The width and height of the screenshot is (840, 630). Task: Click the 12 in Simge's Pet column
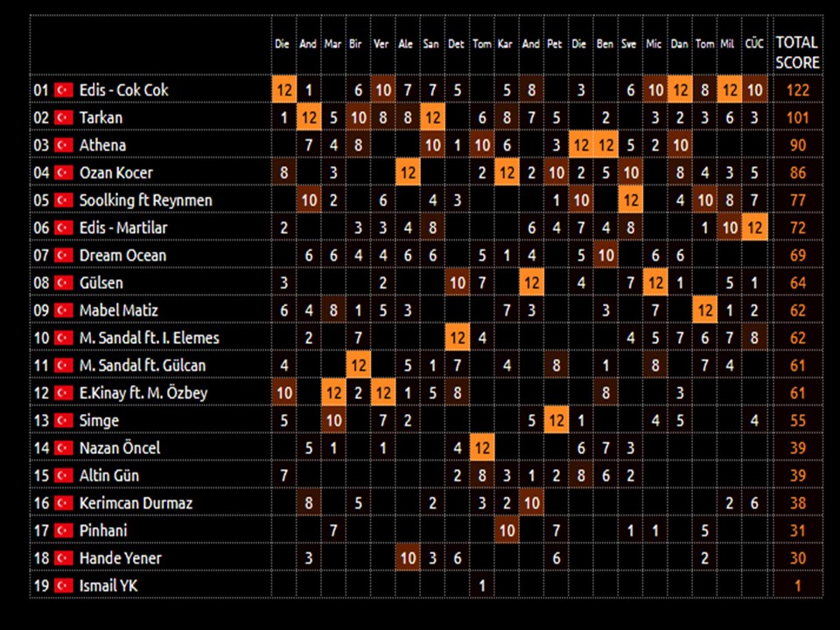pos(556,420)
